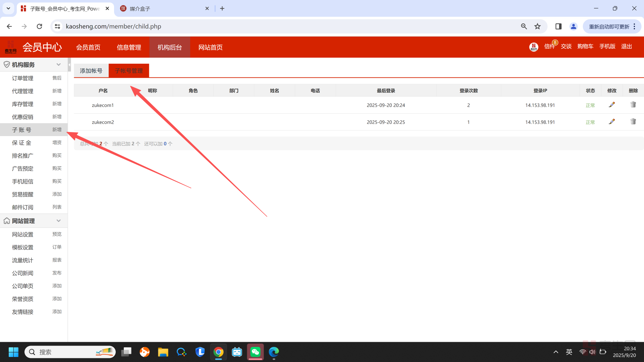Screen dimensions: 644x362
Task: Click the zoom magnifier icon in address bar
Action: pos(524,26)
